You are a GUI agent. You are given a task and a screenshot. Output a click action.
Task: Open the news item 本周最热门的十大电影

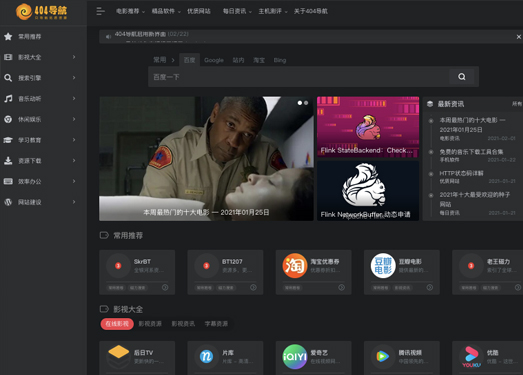point(472,124)
